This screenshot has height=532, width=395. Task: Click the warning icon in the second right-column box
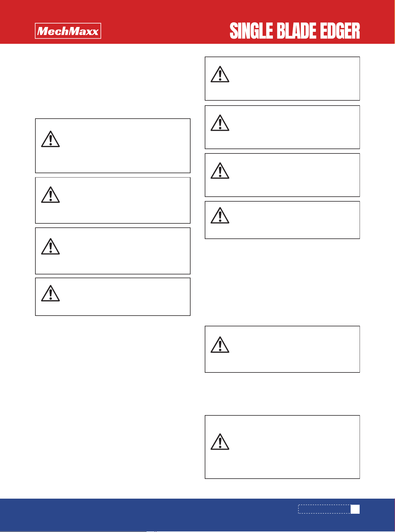coord(220,123)
